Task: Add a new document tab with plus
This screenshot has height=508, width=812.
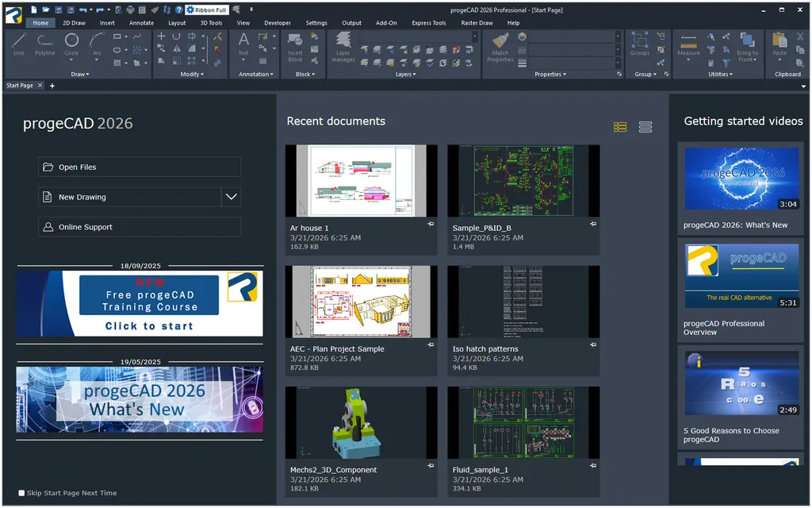Action: click(x=52, y=86)
